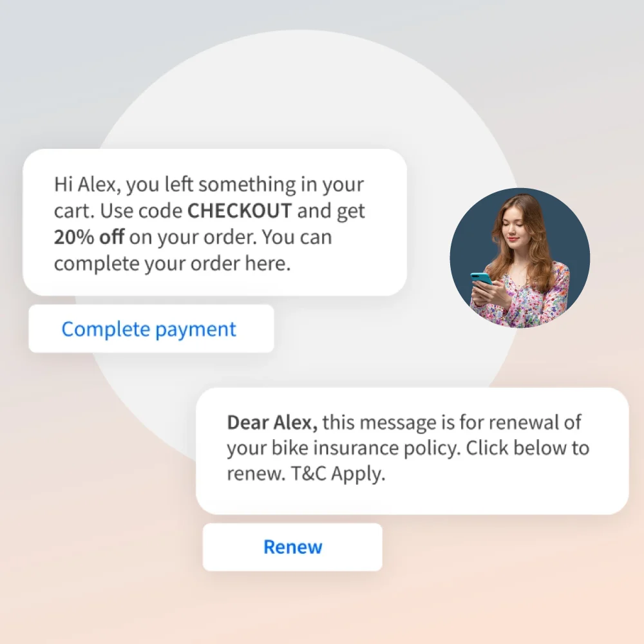Select the cart reminder message bubble
The image size is (644, 644).
click(x=215, y=222)
